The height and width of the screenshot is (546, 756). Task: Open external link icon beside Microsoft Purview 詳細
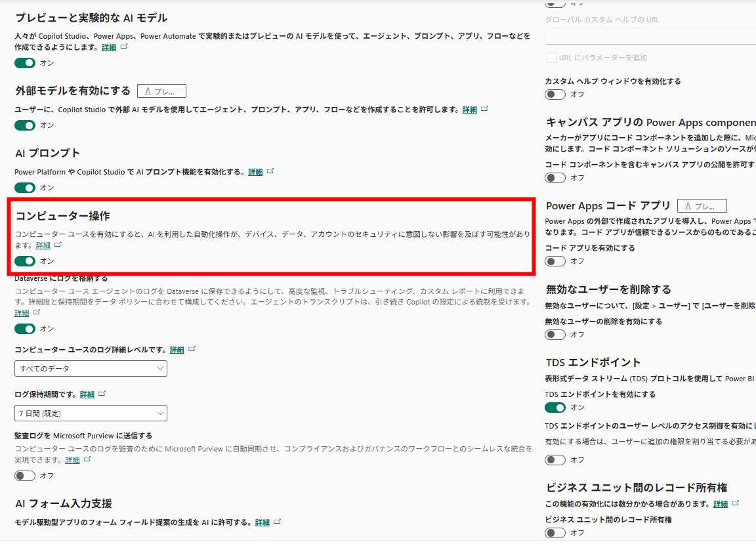pos(87,459)
